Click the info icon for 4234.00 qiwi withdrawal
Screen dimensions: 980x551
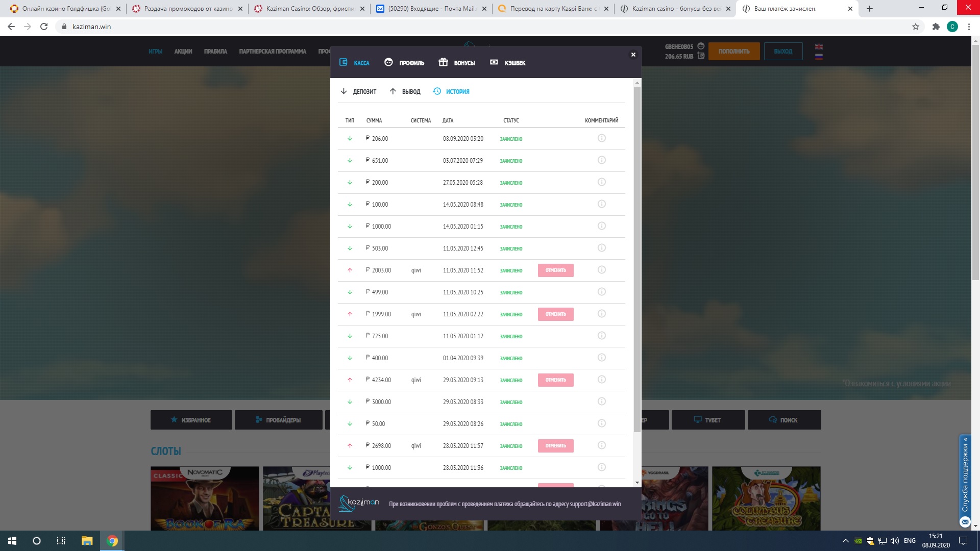tap(601, 380)
